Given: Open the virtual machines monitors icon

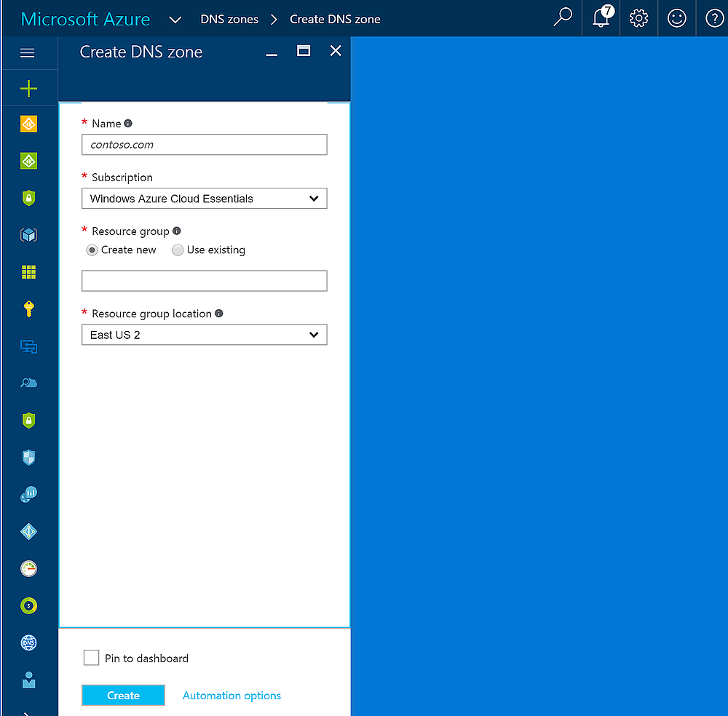Looking at the screenshot, I should tap(29, 346).
